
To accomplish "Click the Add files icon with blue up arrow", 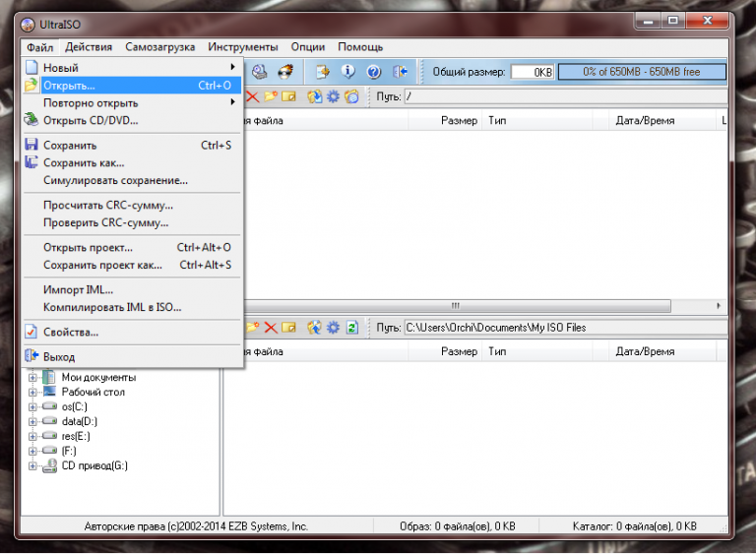I will [x=314, y=328].
